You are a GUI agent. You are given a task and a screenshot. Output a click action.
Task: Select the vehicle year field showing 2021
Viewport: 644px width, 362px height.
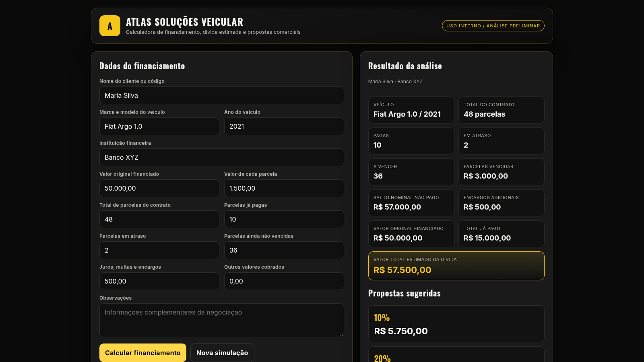point(284,126)
